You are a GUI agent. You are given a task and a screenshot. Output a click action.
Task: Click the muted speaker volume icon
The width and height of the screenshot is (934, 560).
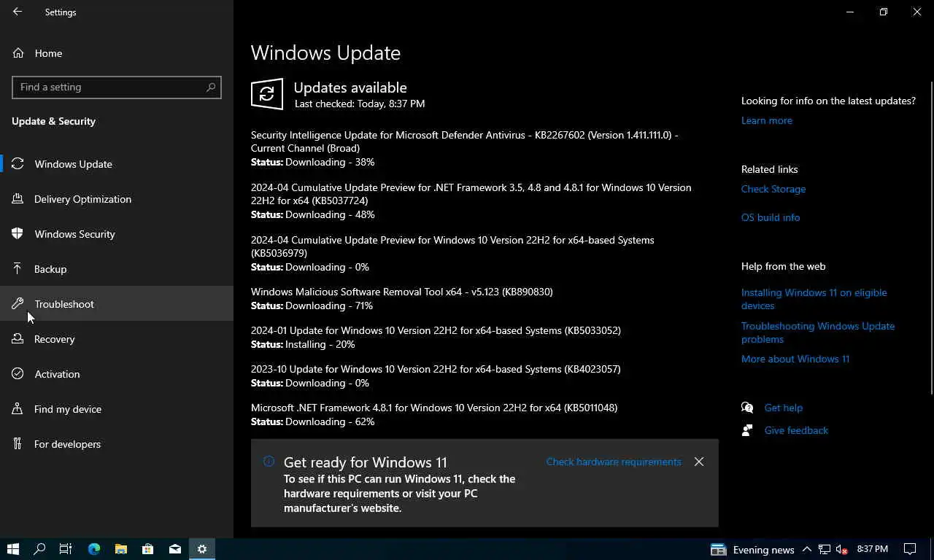point(841,549)
